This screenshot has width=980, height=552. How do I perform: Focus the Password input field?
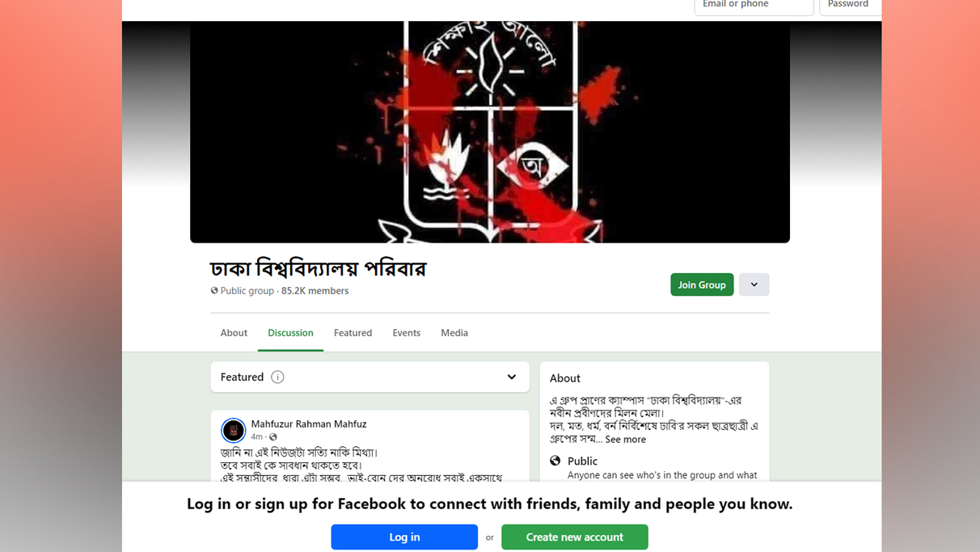[x=851, y=6]
